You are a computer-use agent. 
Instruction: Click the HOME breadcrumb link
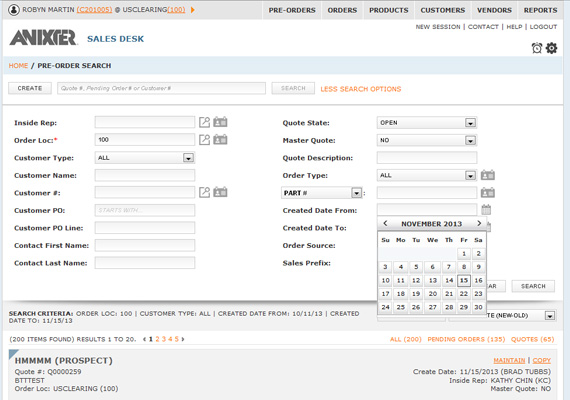[18, 66]
